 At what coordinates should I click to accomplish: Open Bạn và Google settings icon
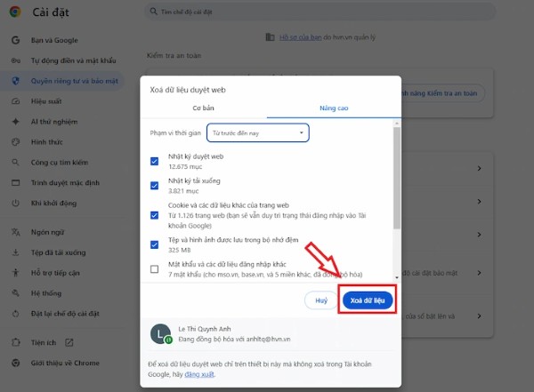point(15,42)
